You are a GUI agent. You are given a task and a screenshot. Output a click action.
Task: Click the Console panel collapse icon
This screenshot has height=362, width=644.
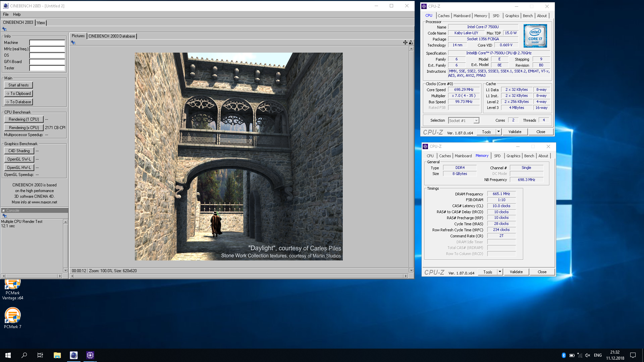(4, 210)
